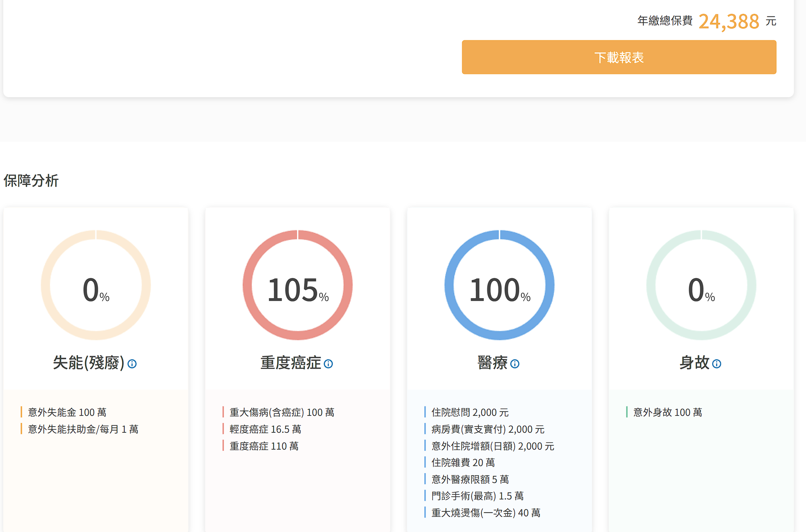Click the 24,388 annual premium total
Viewport: 806px width, 532px height.
pyautogui.click(x=729, y=21)
